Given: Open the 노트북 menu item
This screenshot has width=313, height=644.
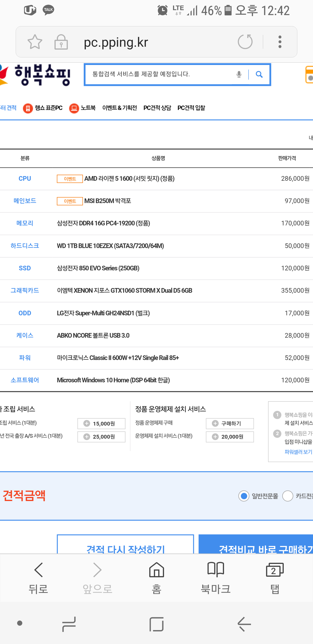Looking at the screenshot, I should click(88, 108).
